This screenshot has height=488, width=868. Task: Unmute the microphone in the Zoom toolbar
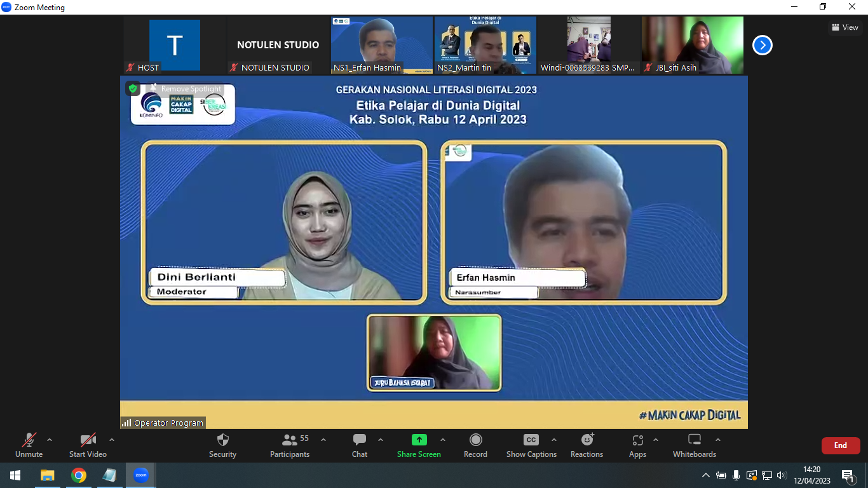click(x=29, y=445)
